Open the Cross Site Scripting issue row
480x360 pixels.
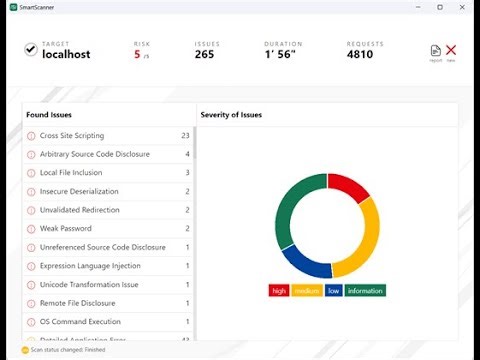[x=108, y=136]
